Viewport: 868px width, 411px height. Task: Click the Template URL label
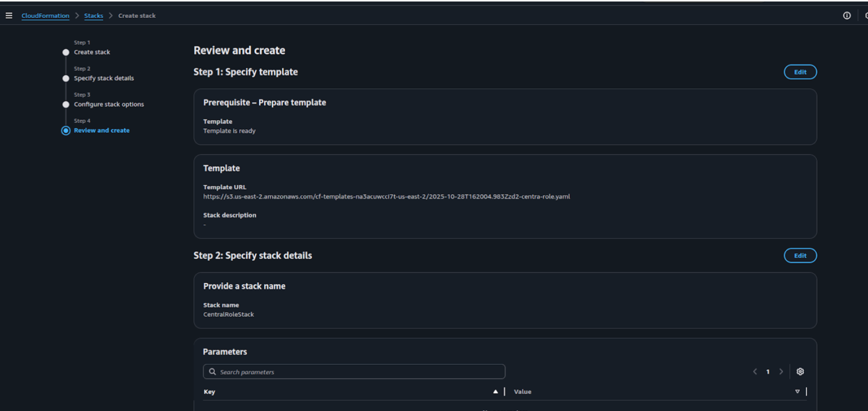[x=225, y=187]
